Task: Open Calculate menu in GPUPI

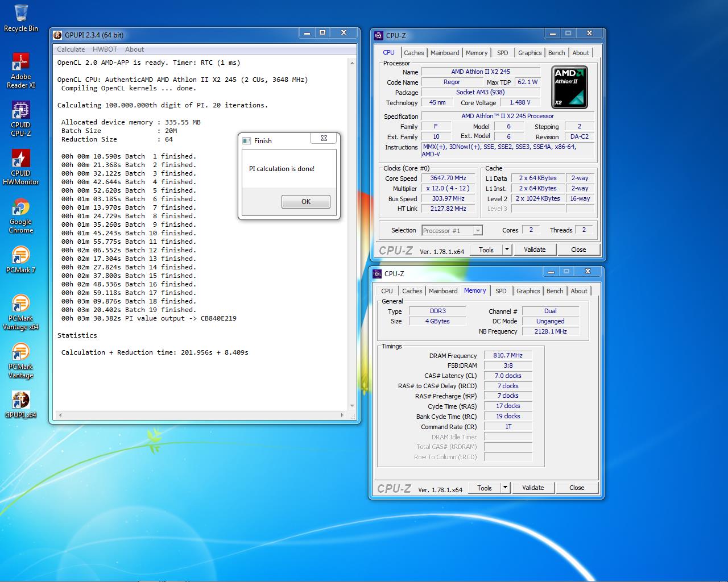Action: (71, 49)
